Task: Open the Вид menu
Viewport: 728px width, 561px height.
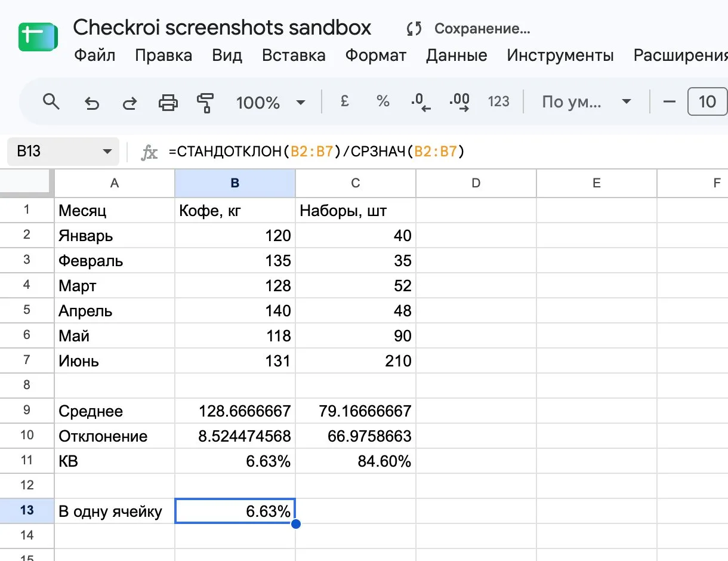Action: click(227, 56)
